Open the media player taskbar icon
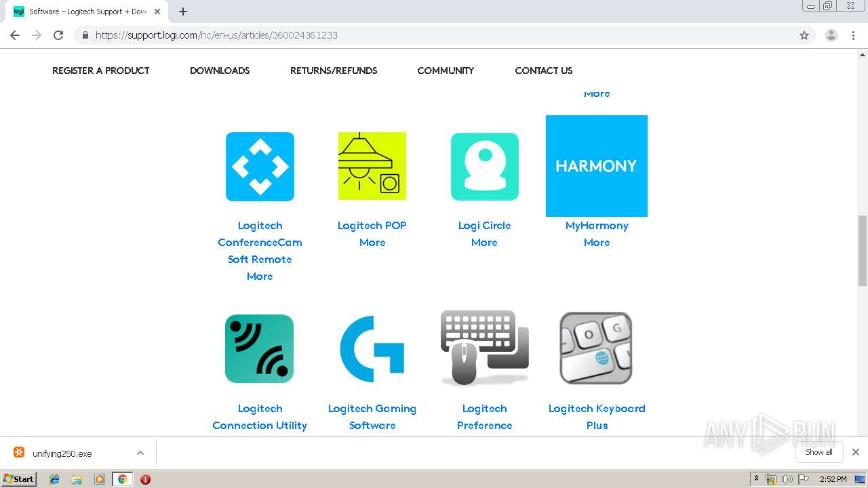 click(x=100, y=479)
